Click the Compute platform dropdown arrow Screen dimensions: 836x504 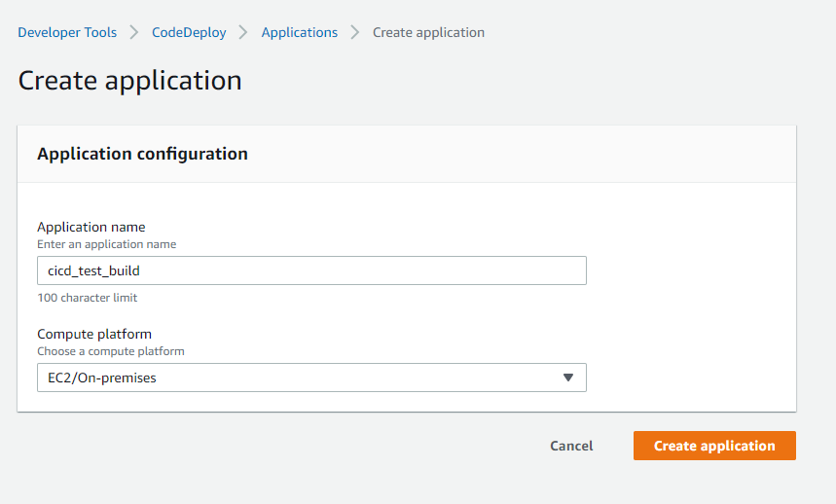(568, 378)
